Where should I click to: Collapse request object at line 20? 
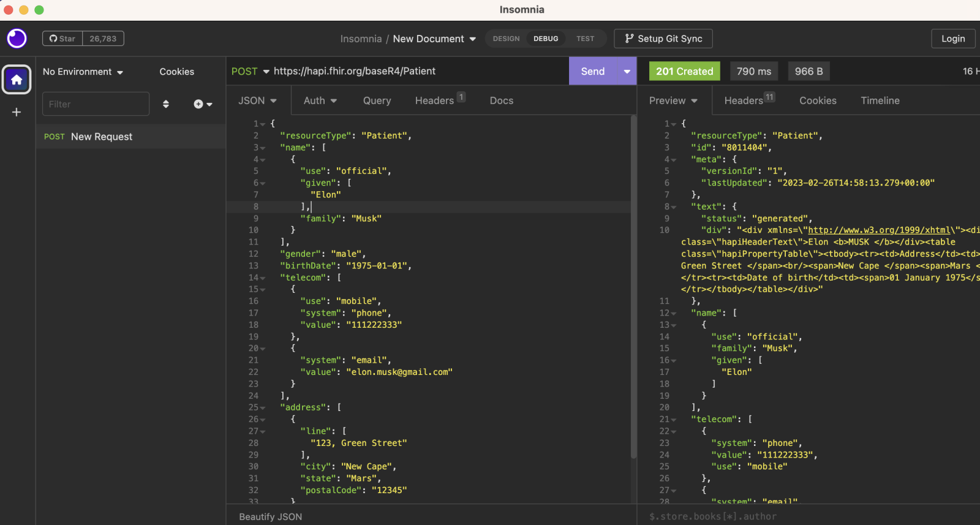pos(263,349)
